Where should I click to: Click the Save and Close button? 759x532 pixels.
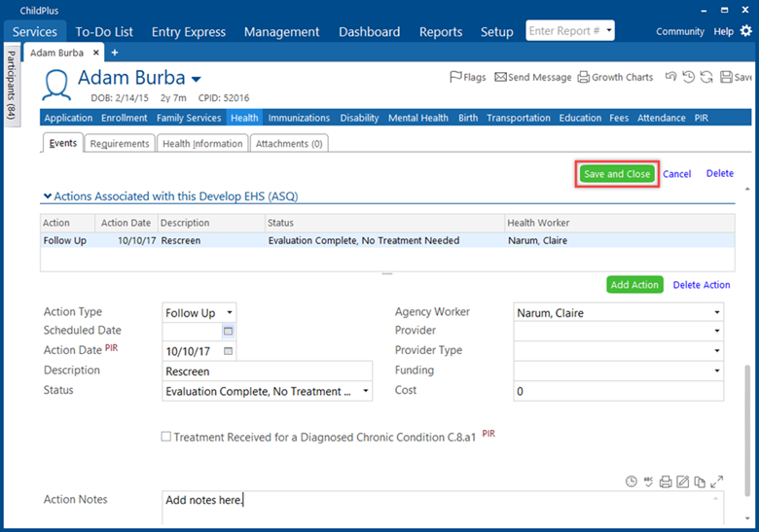[617, 174]
